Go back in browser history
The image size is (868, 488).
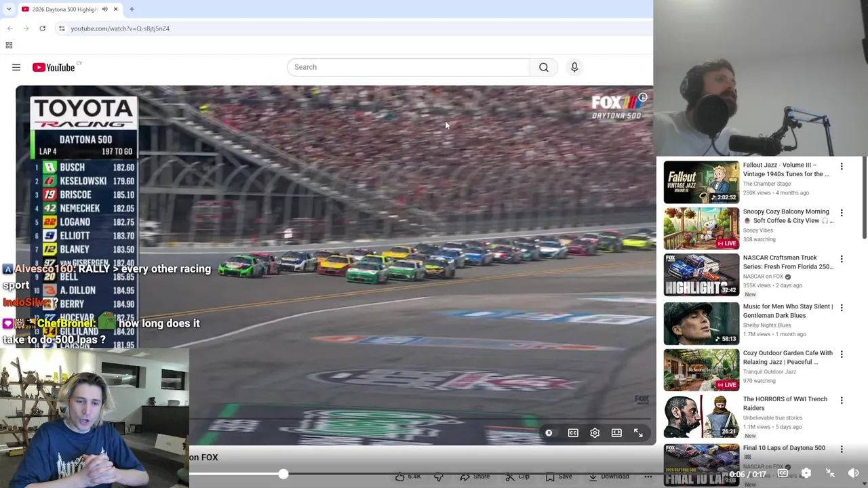[9, 28]
